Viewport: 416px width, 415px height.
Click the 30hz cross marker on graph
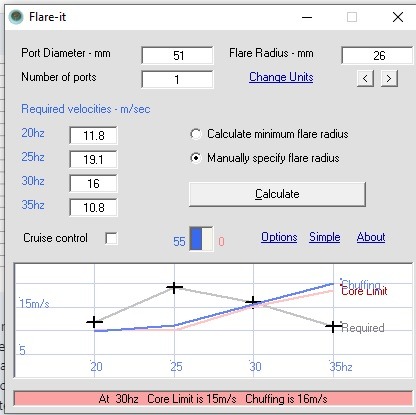(x=253, y=302)
